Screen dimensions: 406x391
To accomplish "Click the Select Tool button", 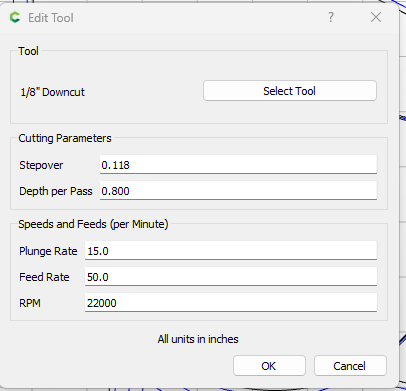I will click(x=290, y=91).
